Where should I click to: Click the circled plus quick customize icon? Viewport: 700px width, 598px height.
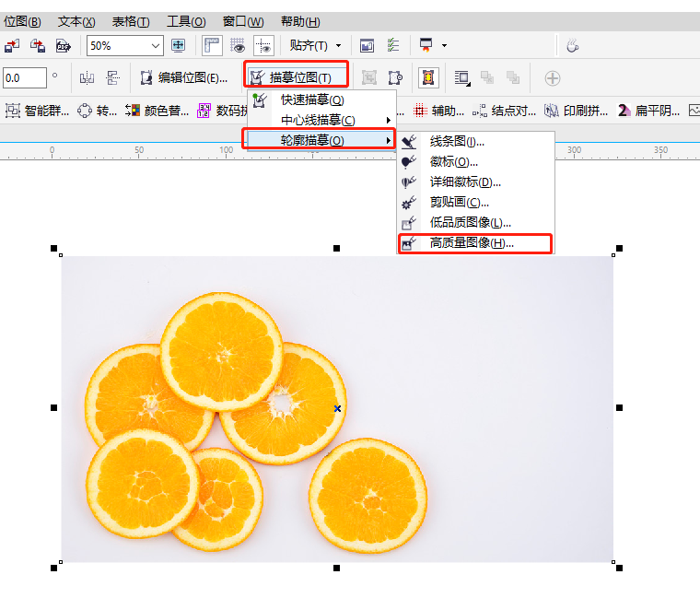tap(553, 78)
